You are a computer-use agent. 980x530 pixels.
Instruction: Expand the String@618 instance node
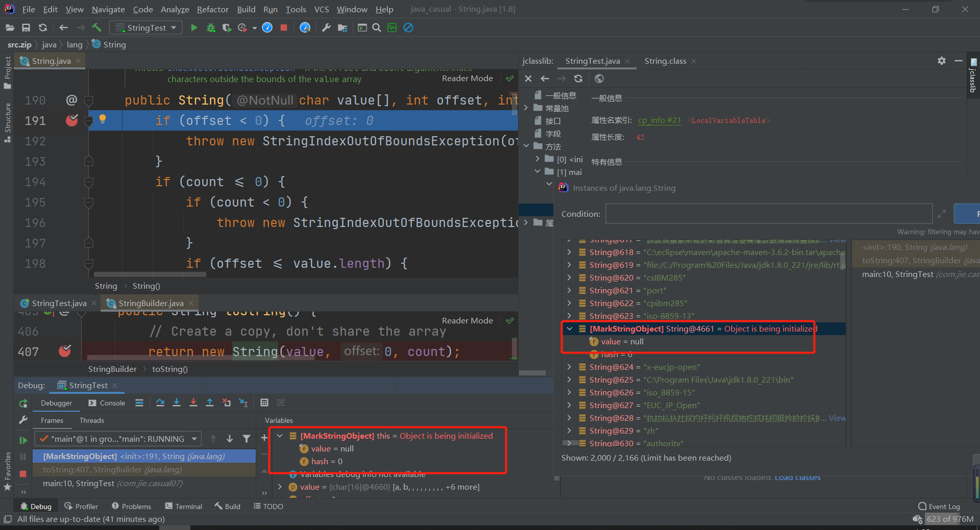569,252
